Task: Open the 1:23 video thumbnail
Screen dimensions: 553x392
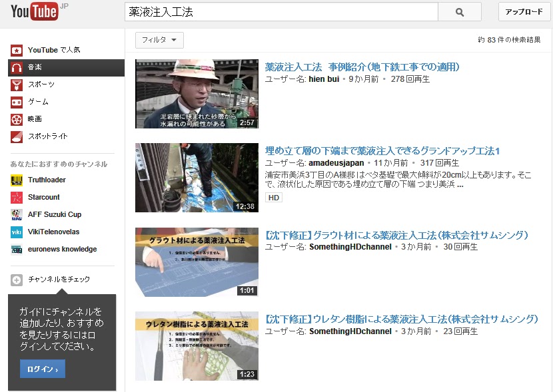Action: click(197, 346)
